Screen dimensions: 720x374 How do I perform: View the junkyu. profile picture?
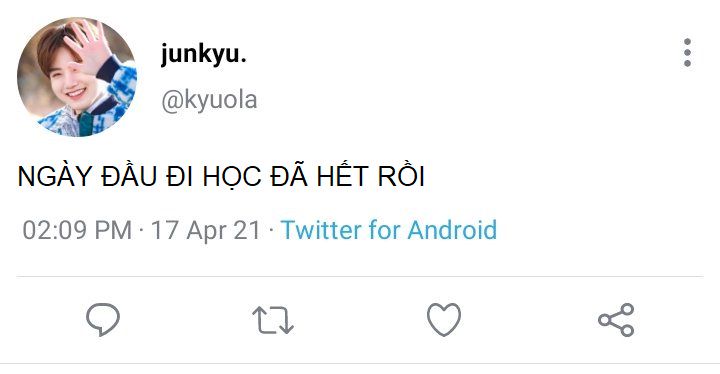click(77, 77)
